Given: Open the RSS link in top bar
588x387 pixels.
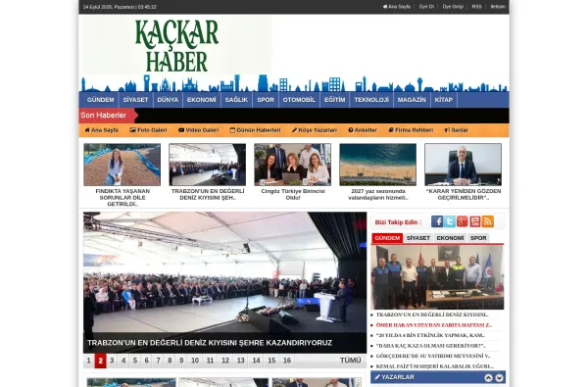Looking at the screenshot, I should (x=476, y=7).
